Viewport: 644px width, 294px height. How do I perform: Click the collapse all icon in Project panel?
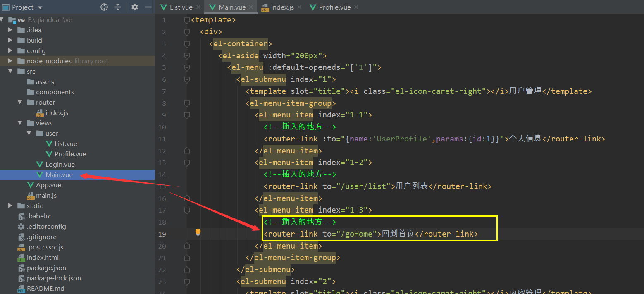pos(118,7)
